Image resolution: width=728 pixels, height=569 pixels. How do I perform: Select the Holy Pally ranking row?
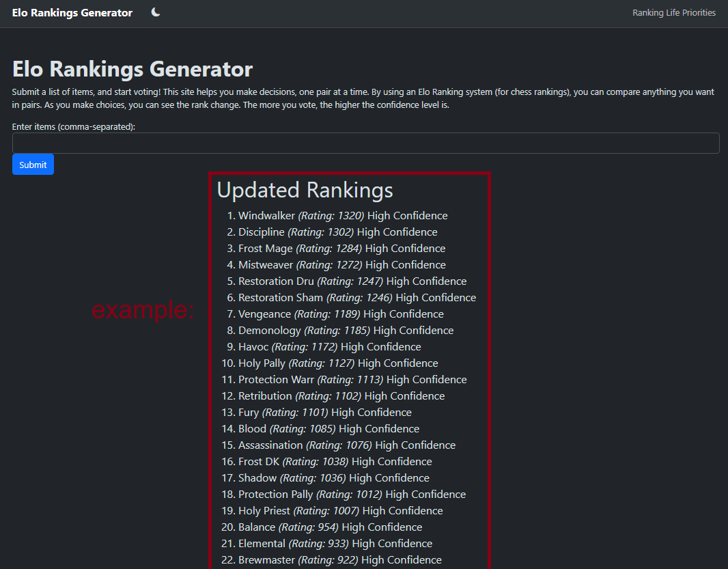pyautogui.click(x=330, y=363)
